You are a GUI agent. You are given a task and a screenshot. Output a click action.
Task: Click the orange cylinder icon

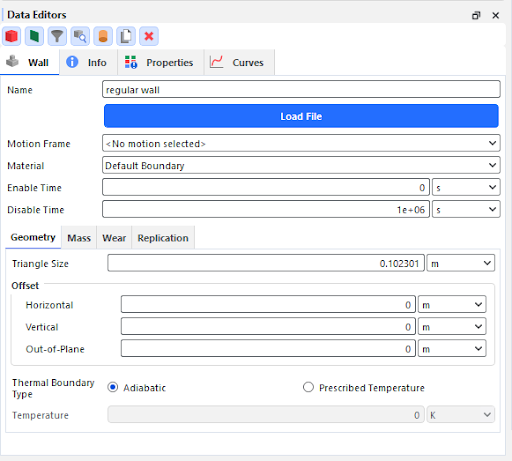pos(103,36)
